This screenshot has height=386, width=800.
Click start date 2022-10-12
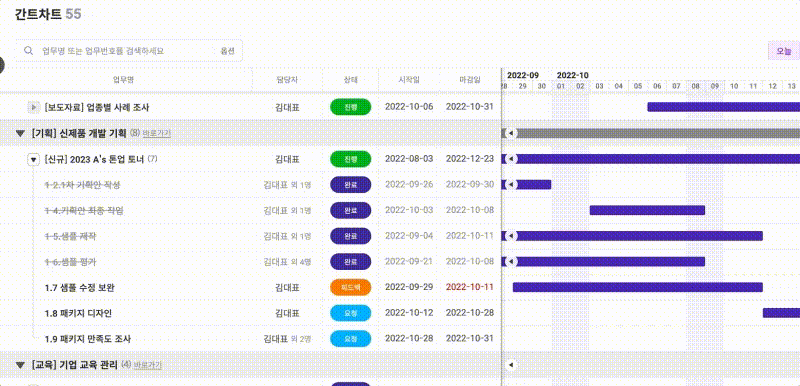tap(409, 313)
